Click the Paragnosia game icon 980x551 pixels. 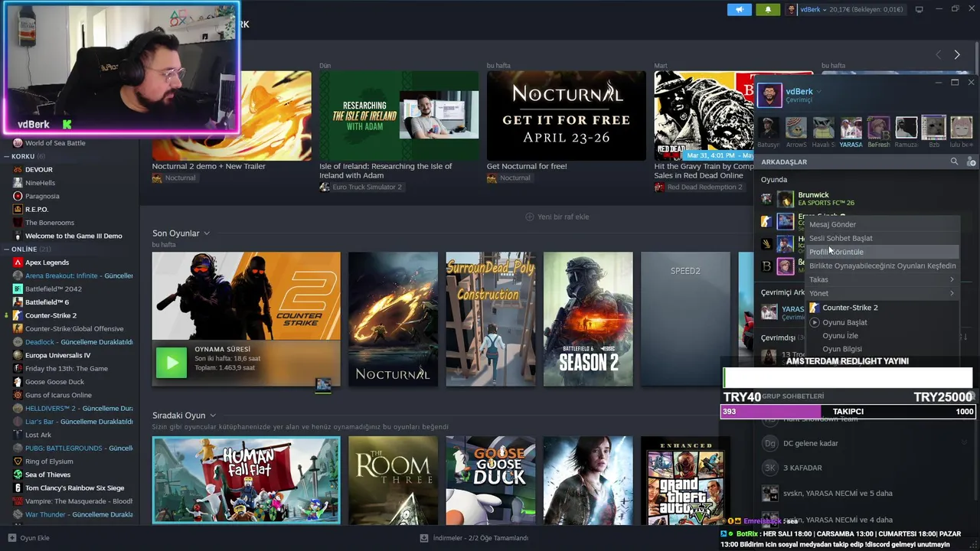click(x=18, y=196)
